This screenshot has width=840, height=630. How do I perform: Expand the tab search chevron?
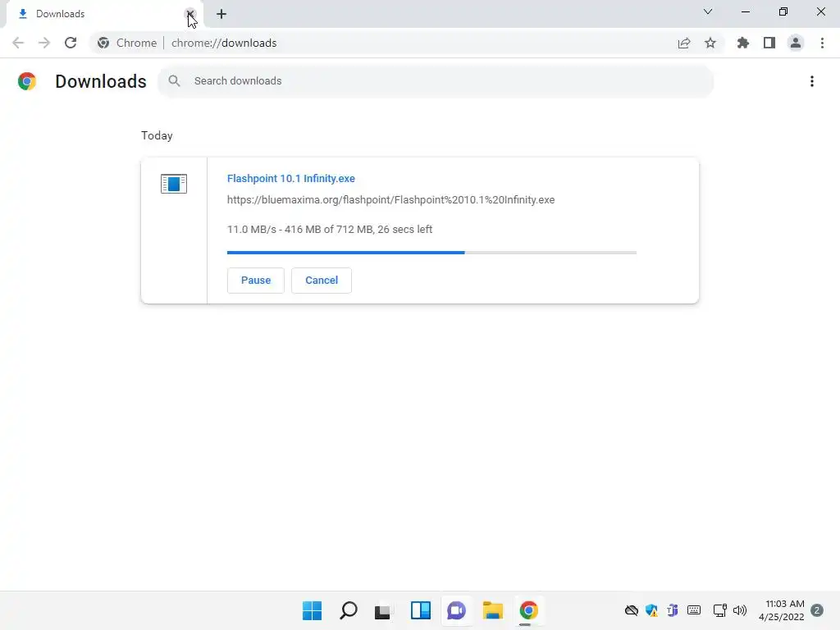(708, 11)
